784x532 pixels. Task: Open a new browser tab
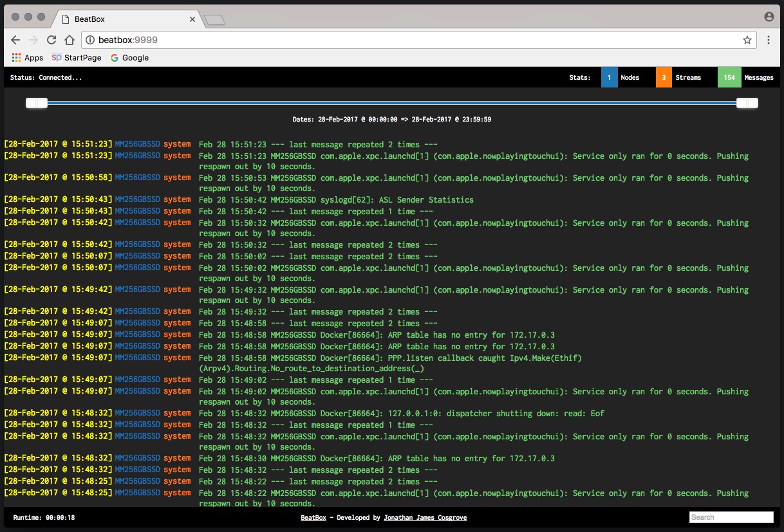click(x=214, y=21)
